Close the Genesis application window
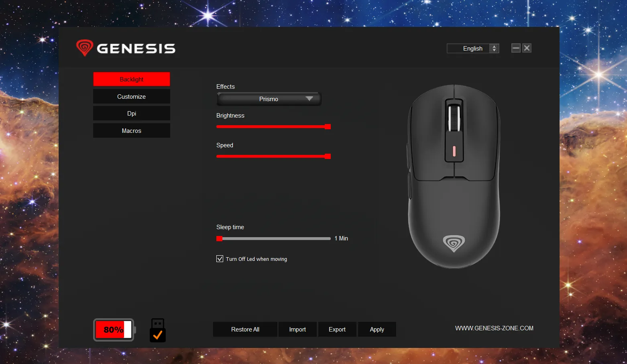The height and width of the screenshot is (364, 627). pyautogui.click(x=527, y=48)
